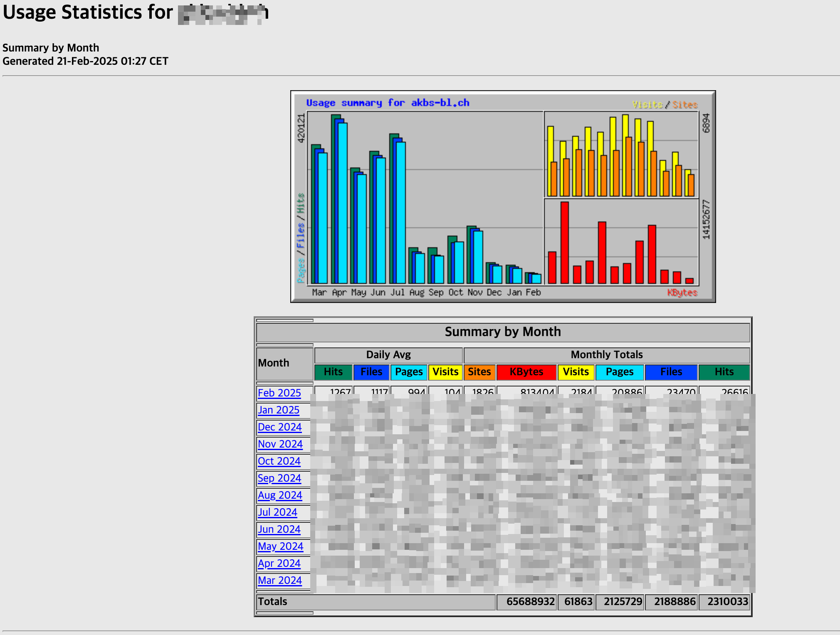Viewport: 840px width, 635px height.
Task: Click the orange Sites column header
Action: 479,372
